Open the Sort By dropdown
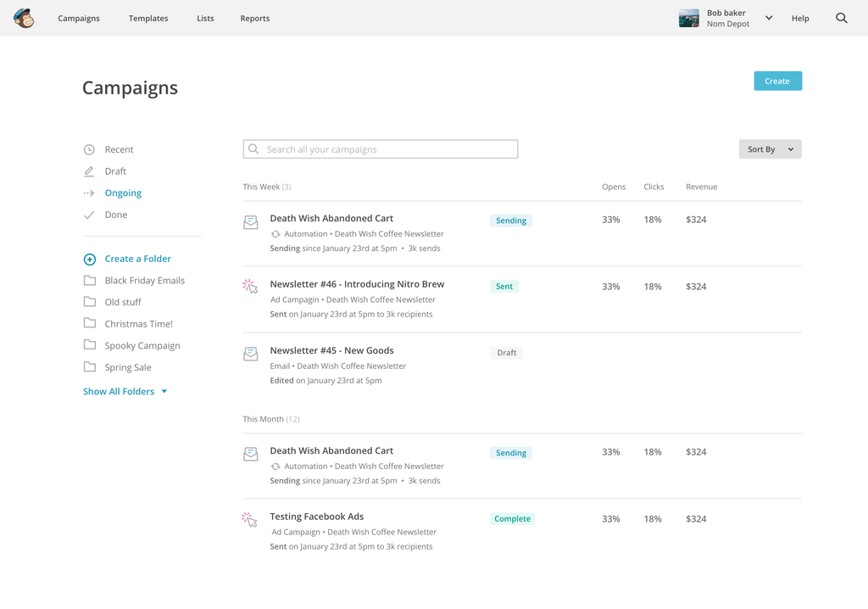Image resolution: width=868 pixels, height=609 pixels. (x=770, y=149)
